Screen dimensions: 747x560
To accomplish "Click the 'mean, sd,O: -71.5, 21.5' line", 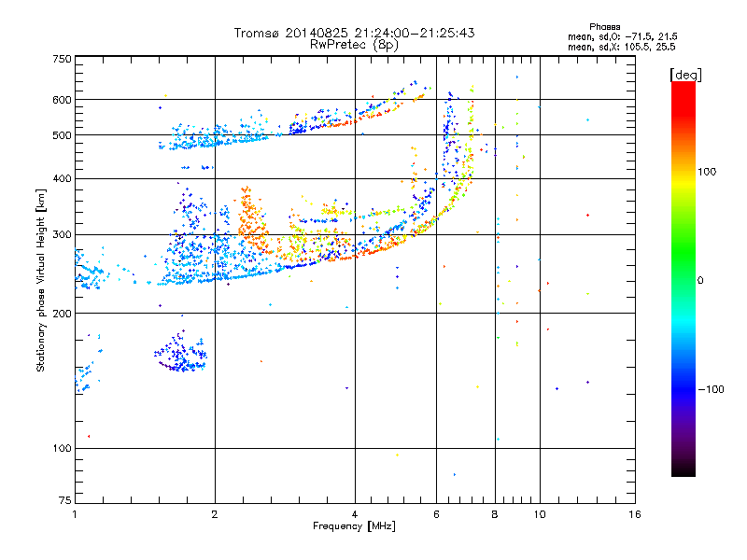I will pyautogui.click(x=622, y=36).
